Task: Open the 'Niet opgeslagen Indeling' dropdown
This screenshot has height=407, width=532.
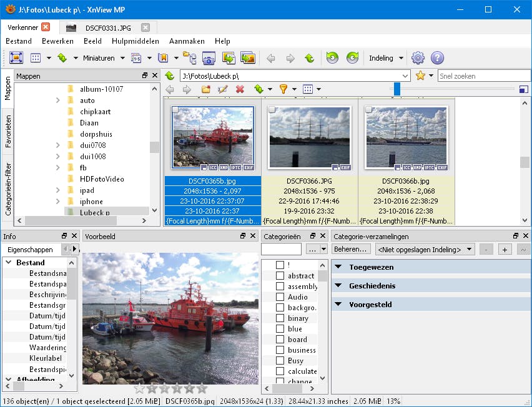Action: [424, 249]
